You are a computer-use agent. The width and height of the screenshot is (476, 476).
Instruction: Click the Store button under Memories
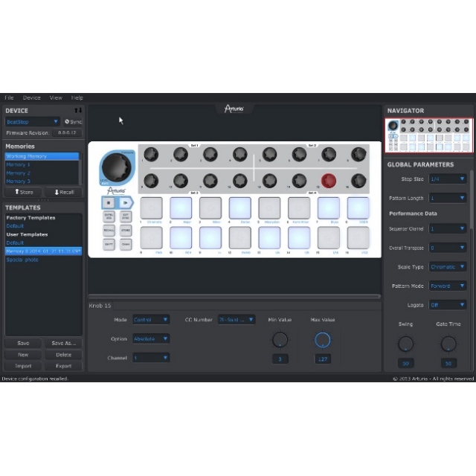23,192
